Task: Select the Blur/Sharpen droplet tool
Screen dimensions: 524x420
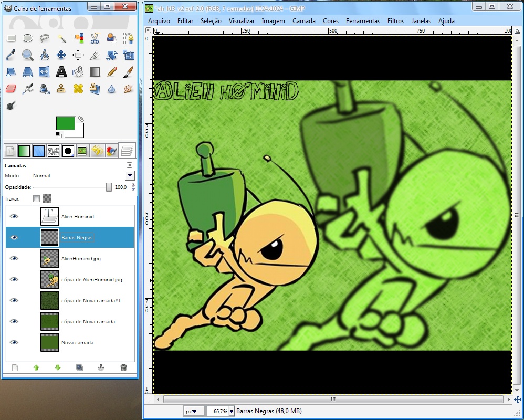Action: point(112,89)
